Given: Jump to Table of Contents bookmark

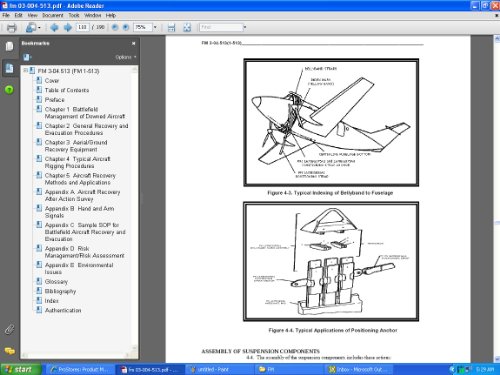Looking at the screenshot, I should tap(67, 90).
